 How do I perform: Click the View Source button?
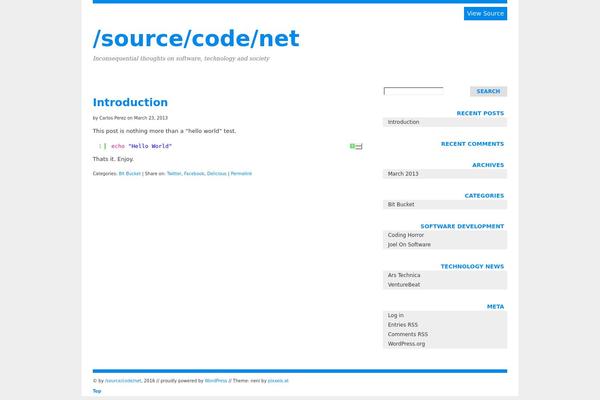485,13
